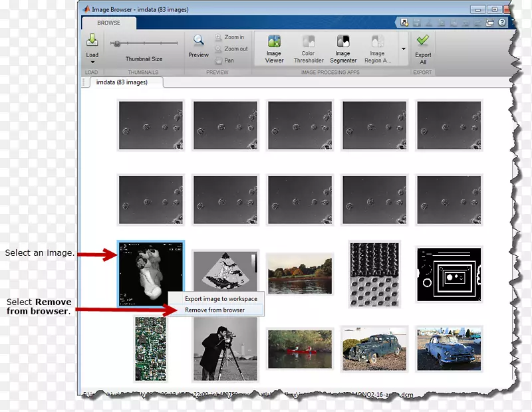Open the Preview magnifier tool

[x=198, y=41]
